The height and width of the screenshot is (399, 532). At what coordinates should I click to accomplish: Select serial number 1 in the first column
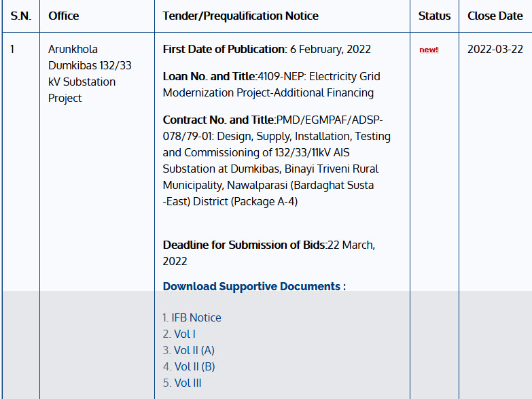12,49
